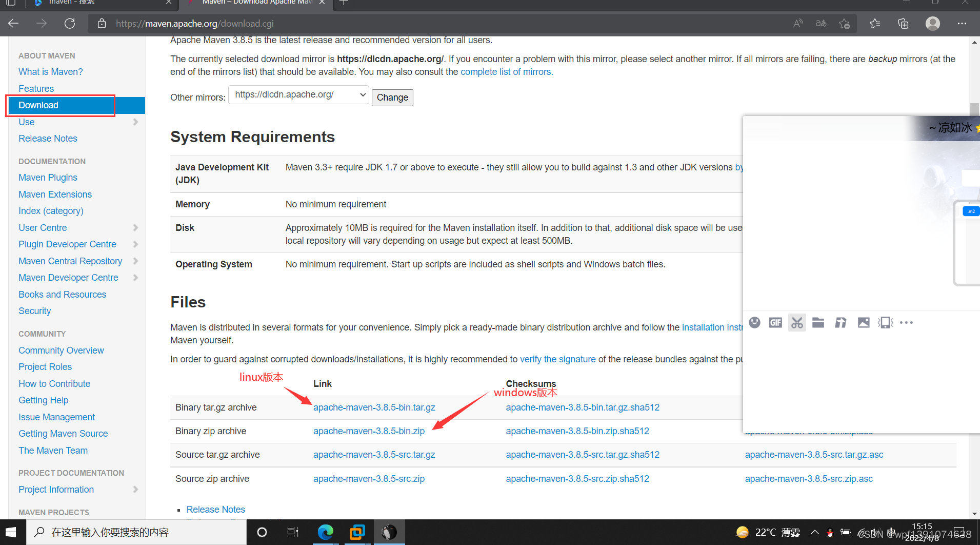The image size is (980, 545).
Task: Show hidden tray icons chevron
Action: [x=814, y=532]
